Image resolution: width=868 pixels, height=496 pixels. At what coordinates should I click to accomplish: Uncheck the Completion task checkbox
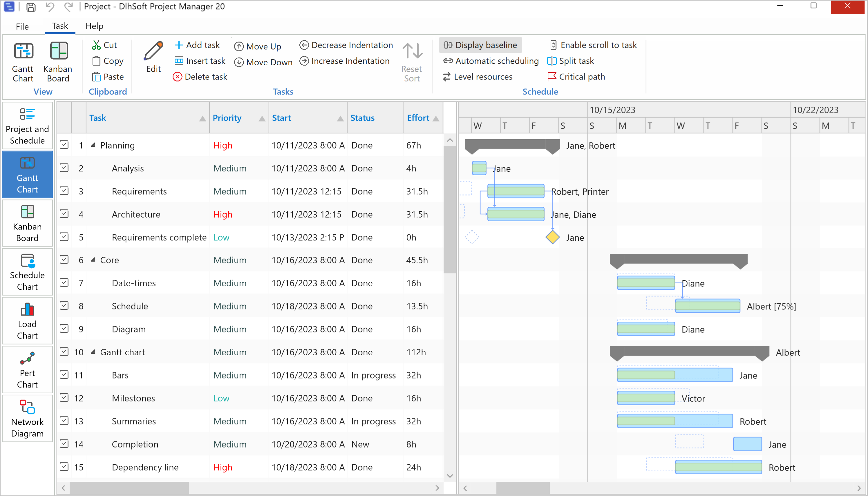point(64,444)
